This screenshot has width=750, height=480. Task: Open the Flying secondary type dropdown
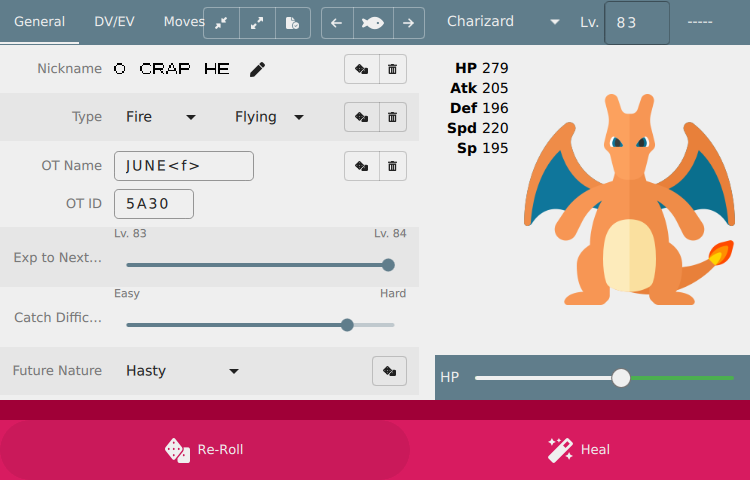coord(269,117)
